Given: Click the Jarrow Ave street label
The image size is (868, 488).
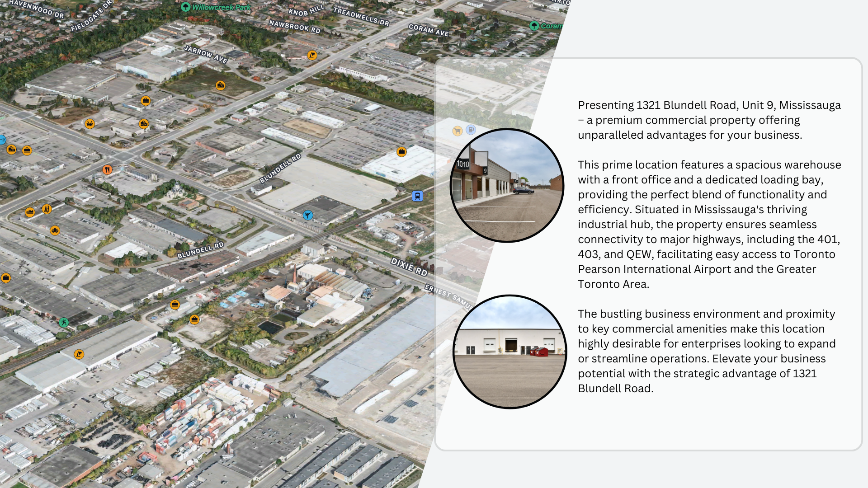Looking at the screenshot, I should click(206, 54).
